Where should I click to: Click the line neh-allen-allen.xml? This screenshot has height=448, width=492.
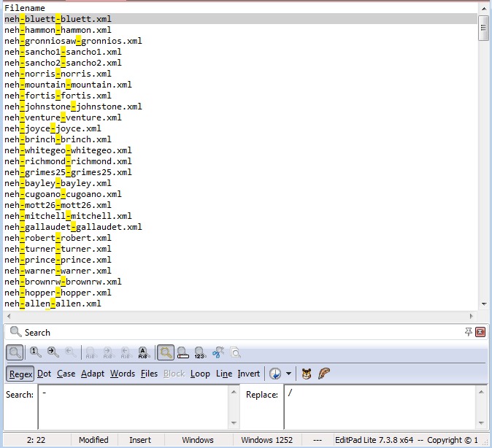pos(53,304)
